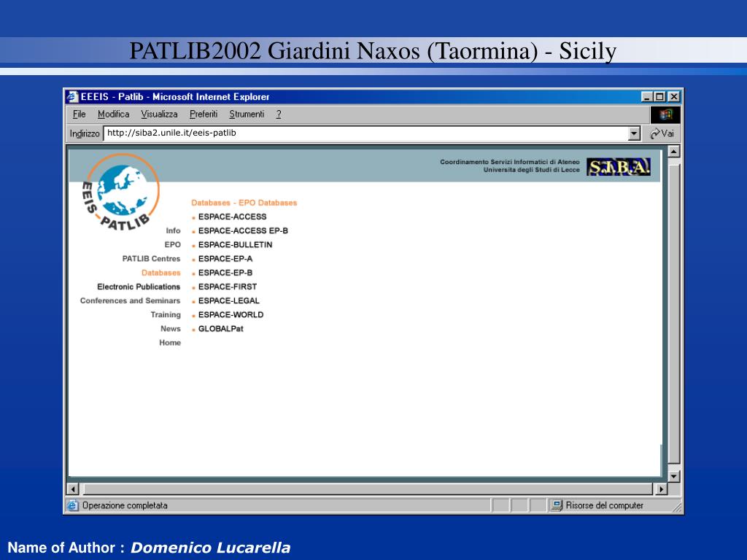The height and width of the screenshot is (560, 747).
Task: Click 'Operazione completata' status text
Action: click(x=125, y=505)
